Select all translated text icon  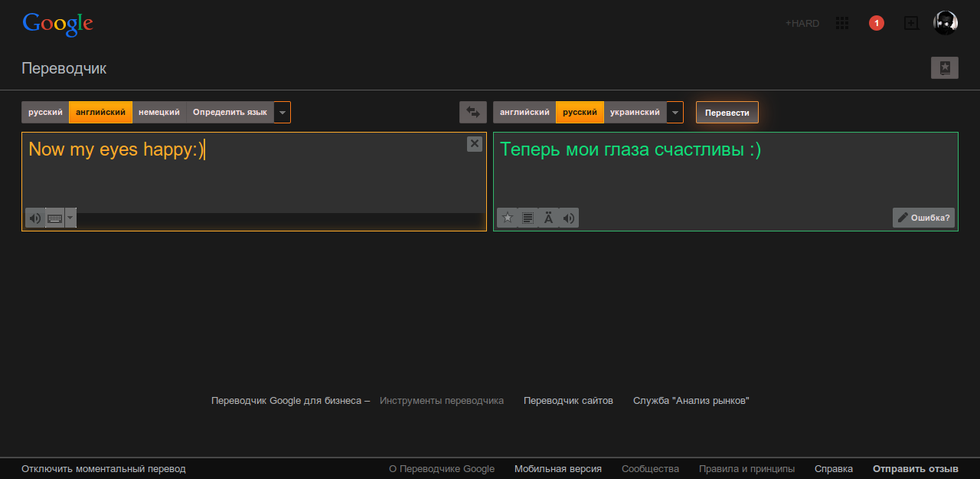click(x=528, y=218)
